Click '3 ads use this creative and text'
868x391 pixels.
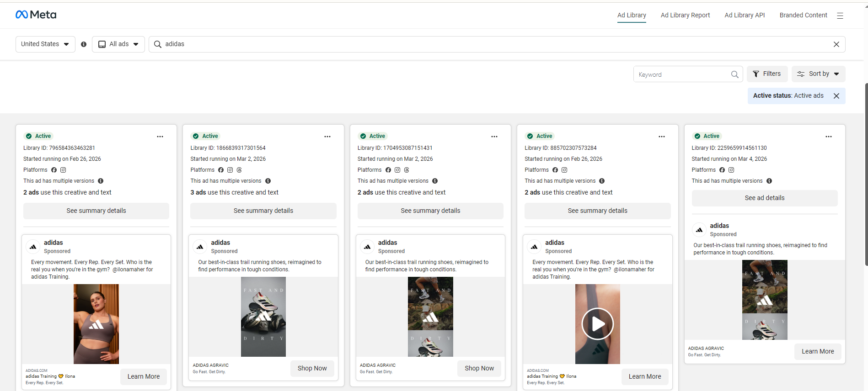[234, 193]
